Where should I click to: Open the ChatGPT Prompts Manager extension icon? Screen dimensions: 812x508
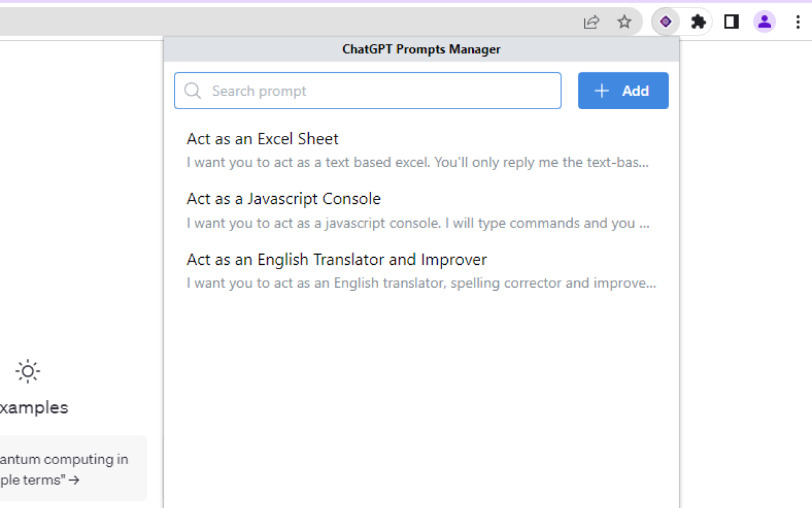tap(665, 21)
